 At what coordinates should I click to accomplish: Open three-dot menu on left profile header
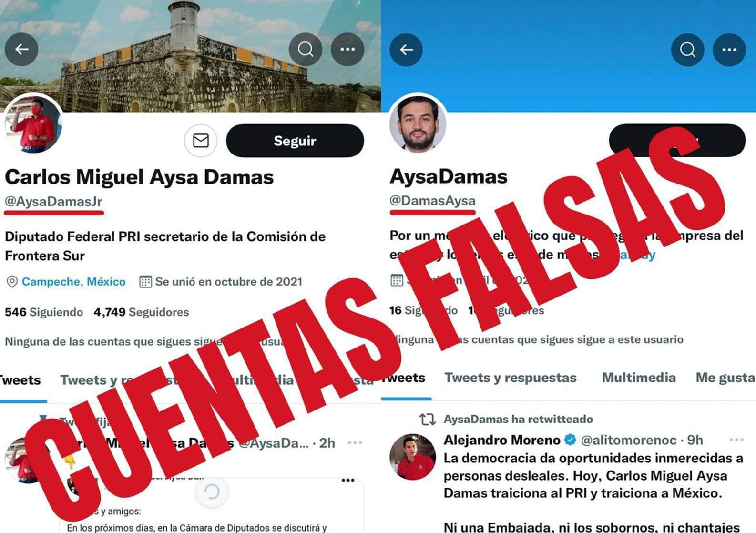tap(347, 50)
